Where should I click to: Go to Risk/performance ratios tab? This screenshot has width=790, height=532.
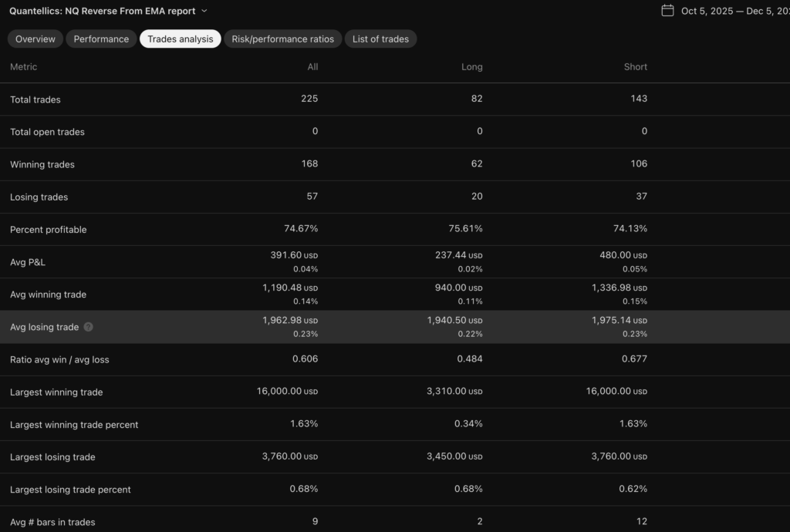pyautogui.click(x=283, y=39)
